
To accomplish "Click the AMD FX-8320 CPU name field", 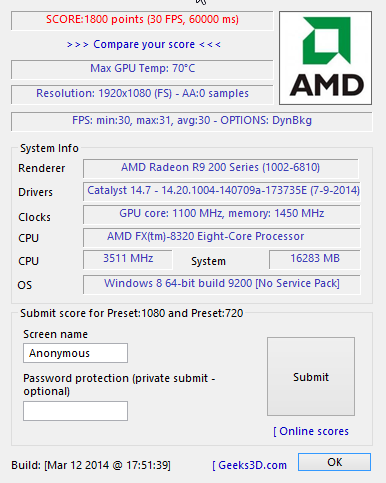I will pyautogui.click(x=222, y=237).
